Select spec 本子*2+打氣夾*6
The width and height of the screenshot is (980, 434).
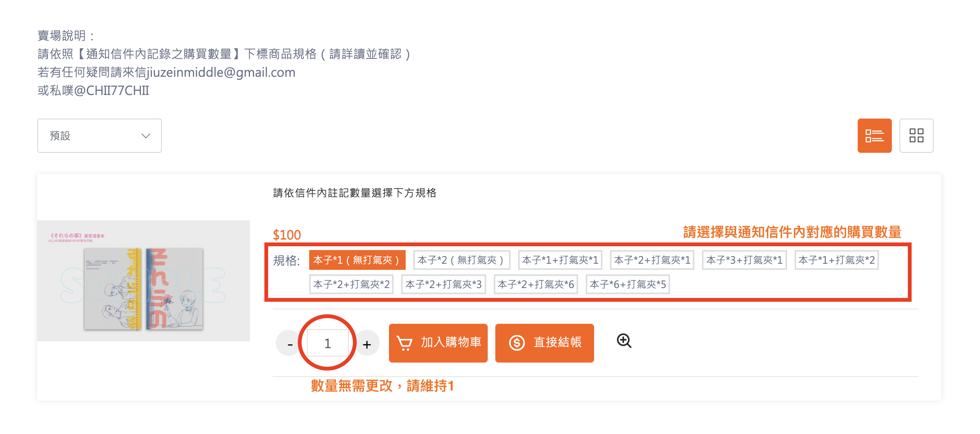(536, 284)
